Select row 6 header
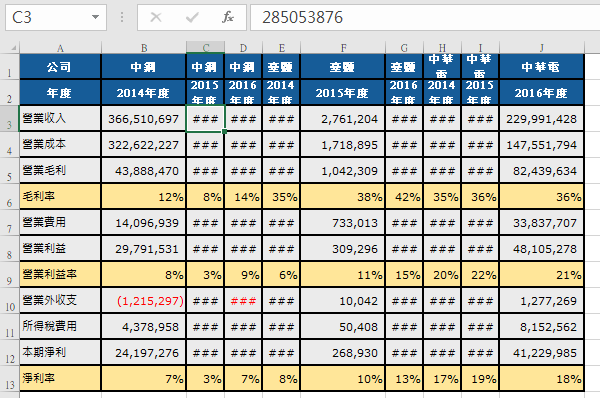 coord(10,196)
